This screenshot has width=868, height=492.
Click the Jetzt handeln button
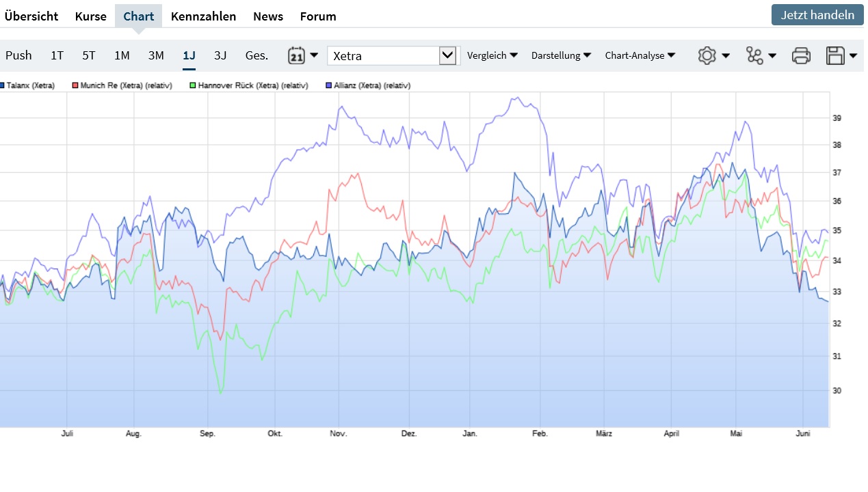(x=817, y=14)
